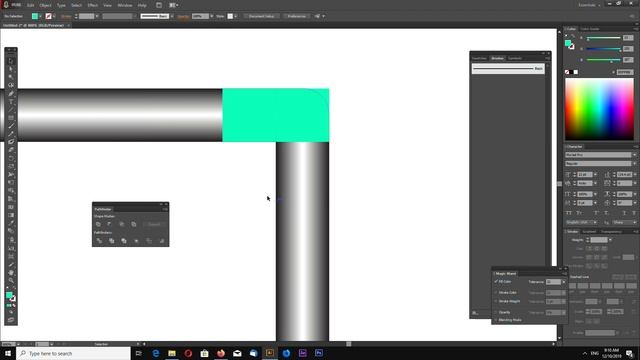Viewport: 640px width, 360px height.
Task: Open the Window menu
Action: (125, 5)
